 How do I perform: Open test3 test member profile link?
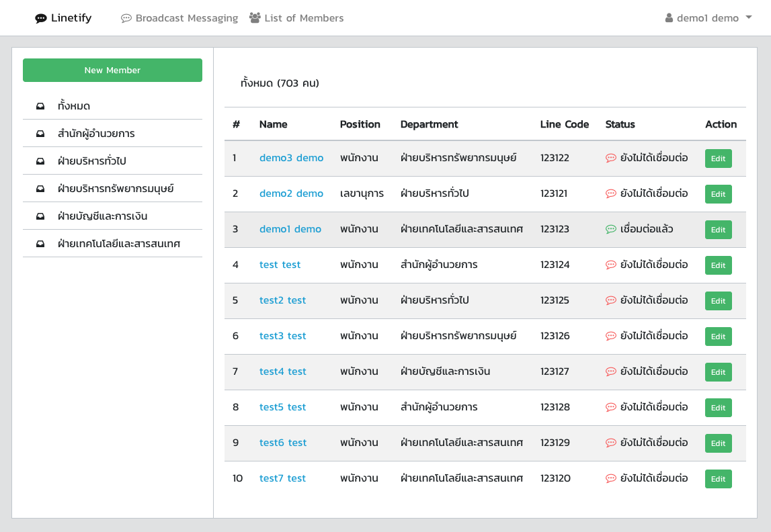click(x=282, y=336)
